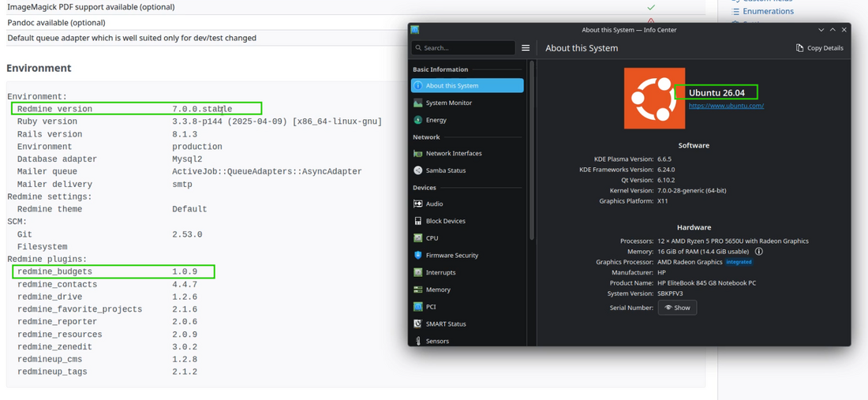Select Memory in the Devices list
Viewport: 868px width, 400px height.
[467, 290]
